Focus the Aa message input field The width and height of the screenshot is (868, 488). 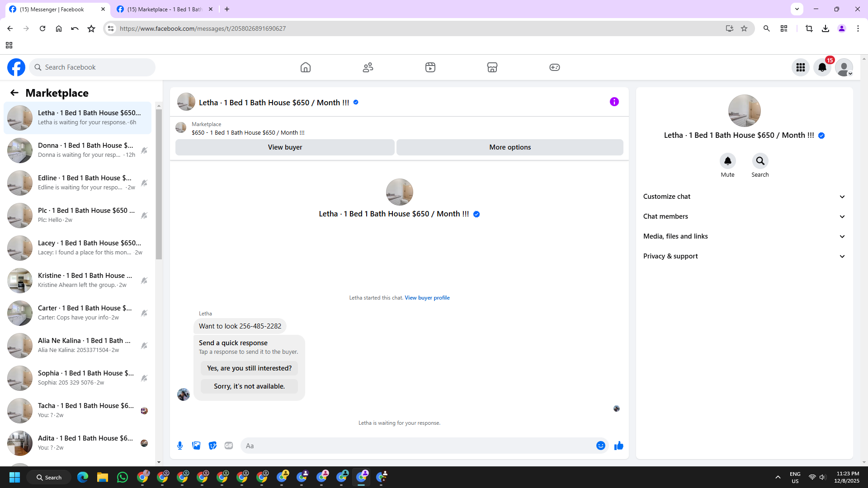click(x=418, y=446)
